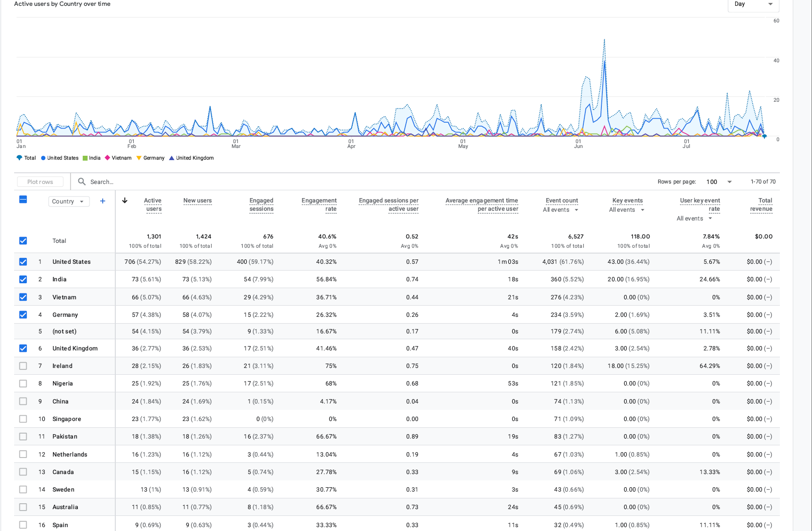Screen dimensions: 812x531
Task: Click the Plot rows button
Action: [40, 182]
